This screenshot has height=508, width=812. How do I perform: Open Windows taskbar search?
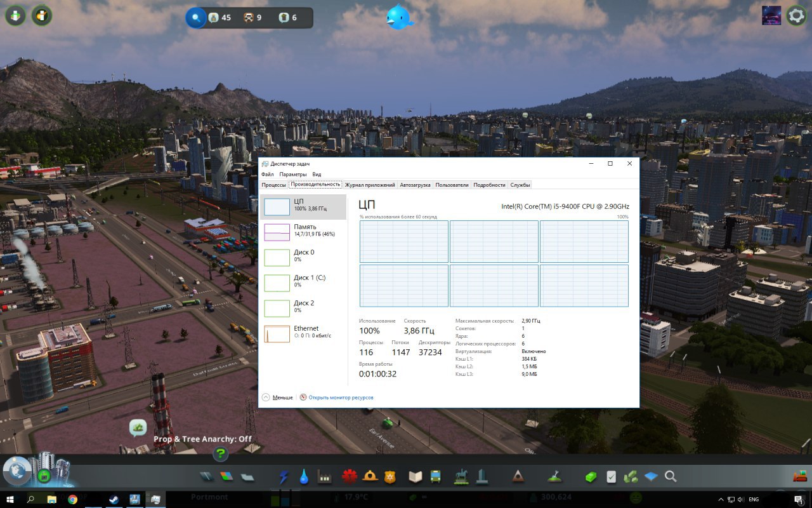click(30, 500)
